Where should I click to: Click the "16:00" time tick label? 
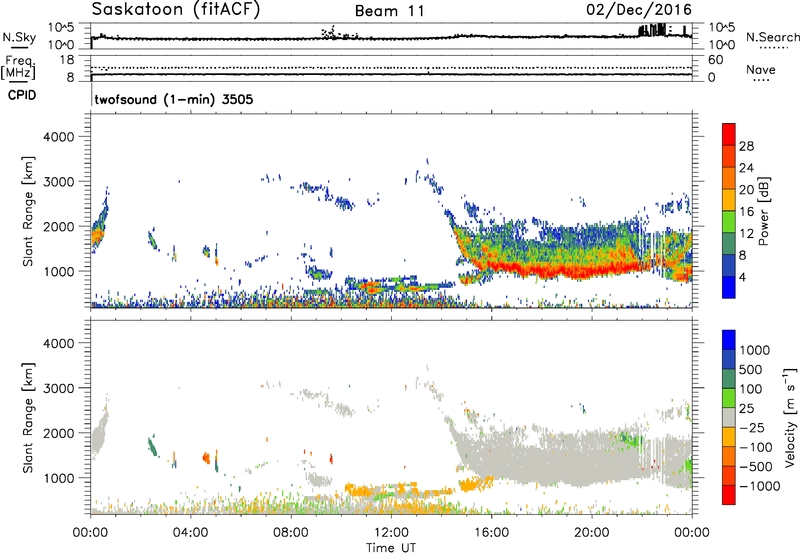491,533
